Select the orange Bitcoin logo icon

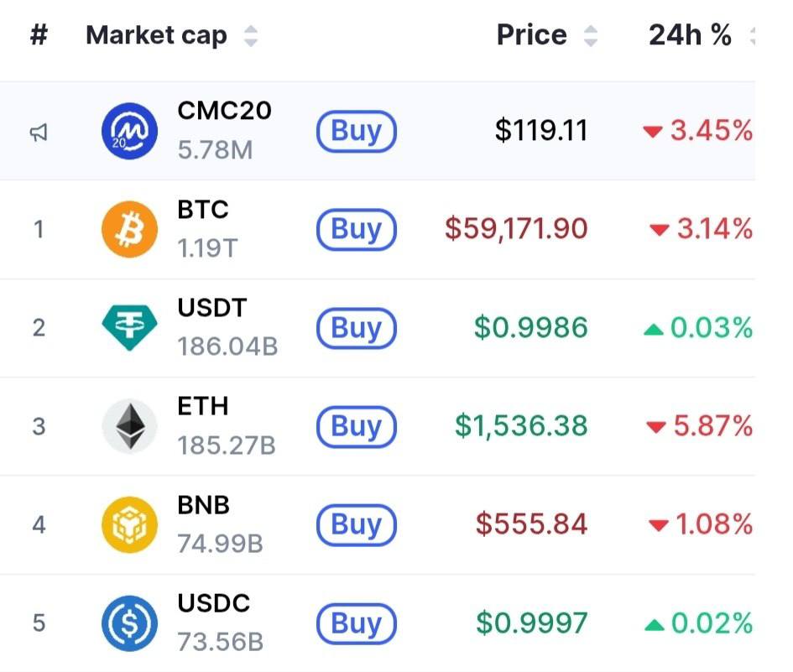pos(129,230)
